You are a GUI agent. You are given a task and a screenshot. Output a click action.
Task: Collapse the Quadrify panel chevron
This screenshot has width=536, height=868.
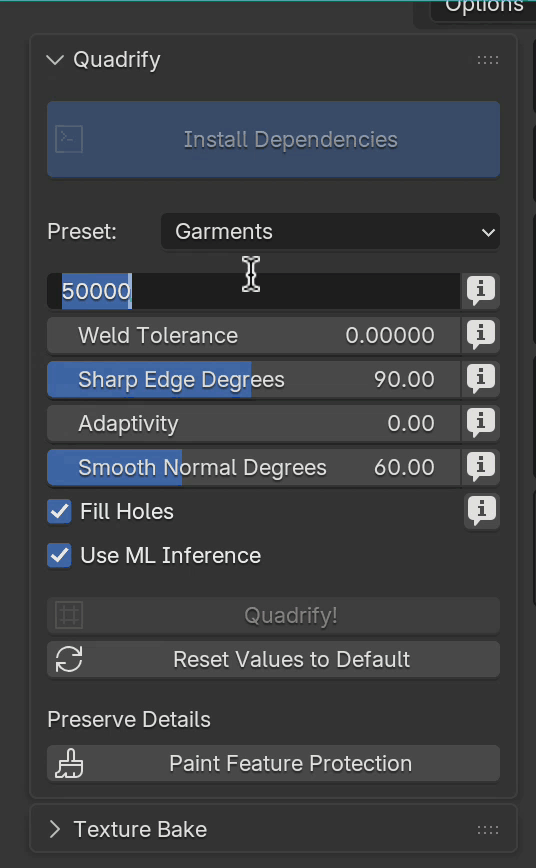click(55, 60)
